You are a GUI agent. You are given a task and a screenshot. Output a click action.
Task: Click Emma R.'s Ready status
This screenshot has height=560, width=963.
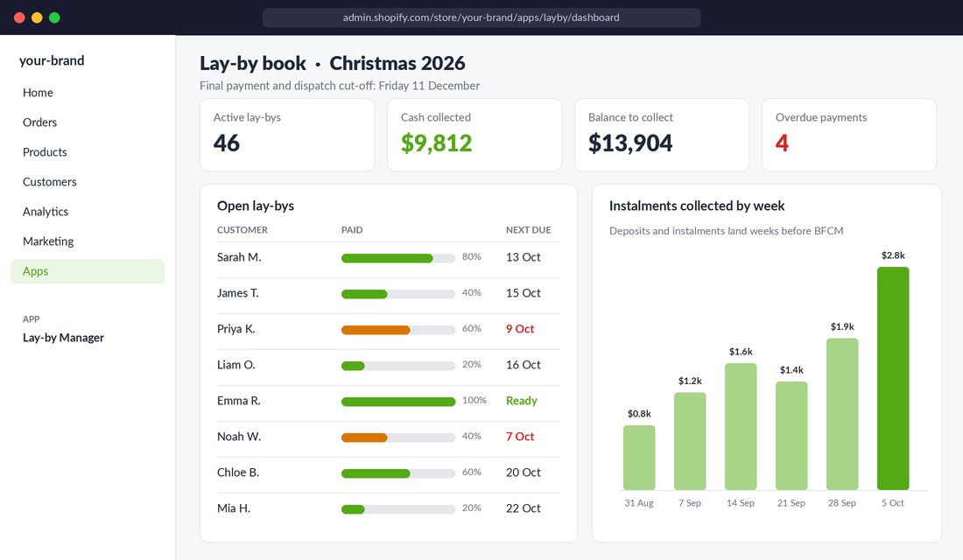point(522,401)
